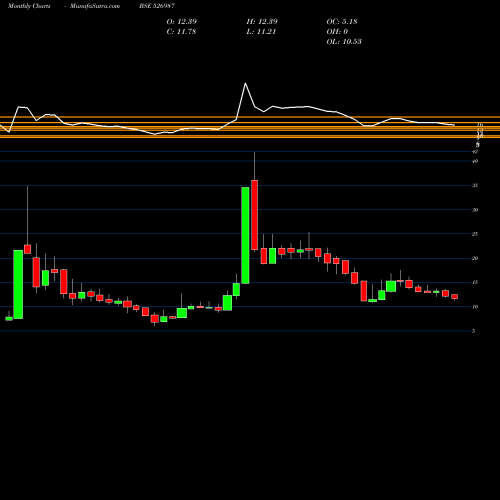Click the price axis label 30

[x=475, y=210]
